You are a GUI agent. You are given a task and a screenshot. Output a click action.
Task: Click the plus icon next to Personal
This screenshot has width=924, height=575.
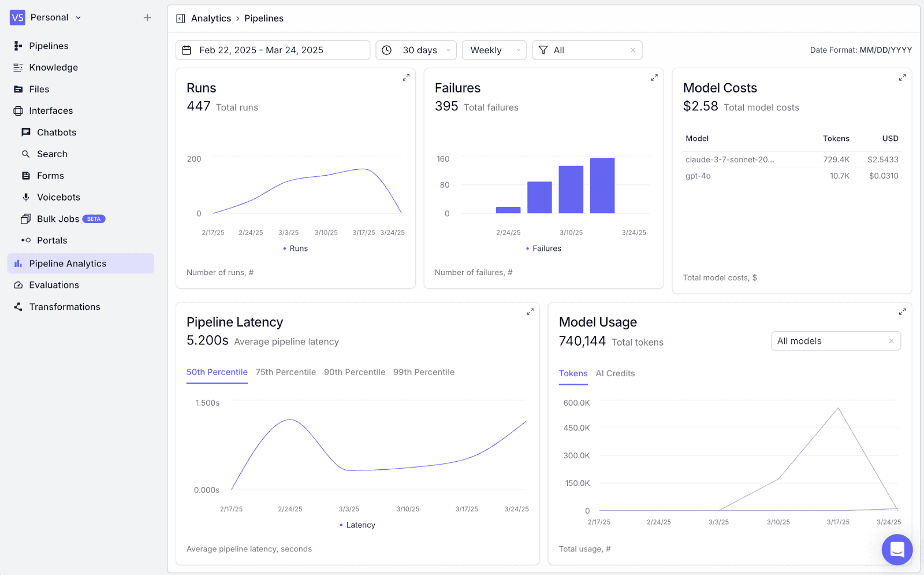147,17
